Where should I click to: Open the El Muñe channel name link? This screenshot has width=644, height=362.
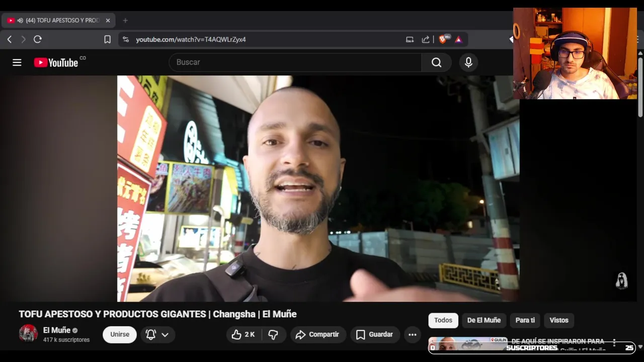tap(57, 330)
